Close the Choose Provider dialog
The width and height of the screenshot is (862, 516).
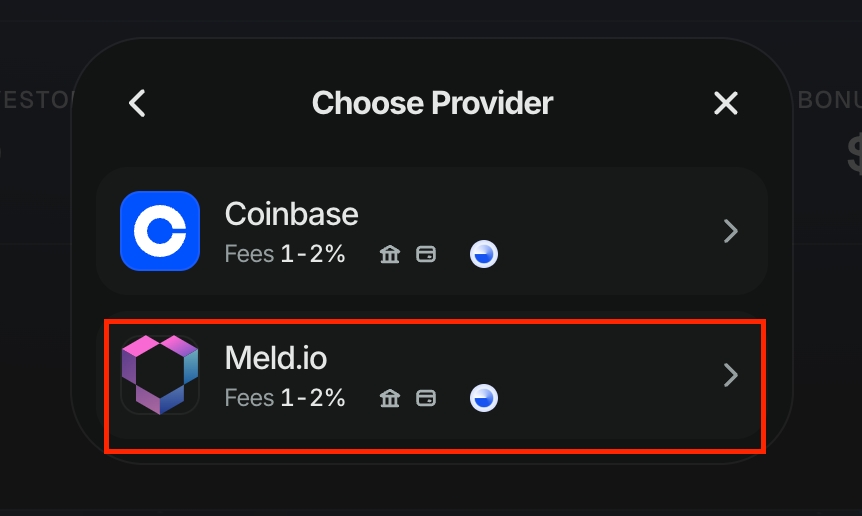[725, 103]
